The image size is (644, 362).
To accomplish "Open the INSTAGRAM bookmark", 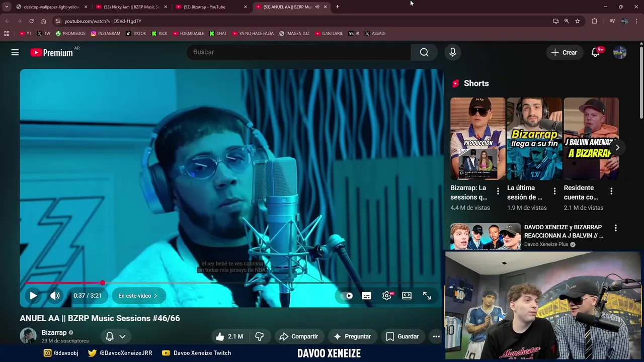I will pyautogui.click(x=106, y=33).
